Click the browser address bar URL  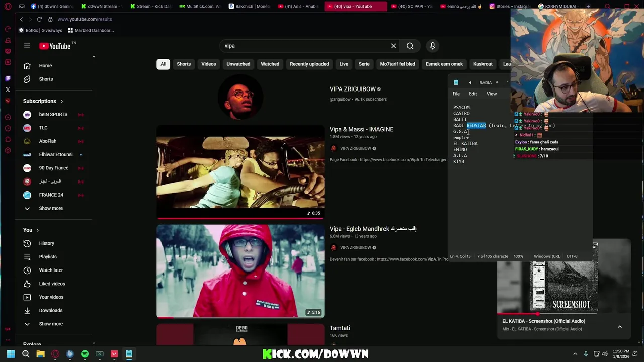coord(85,19)
